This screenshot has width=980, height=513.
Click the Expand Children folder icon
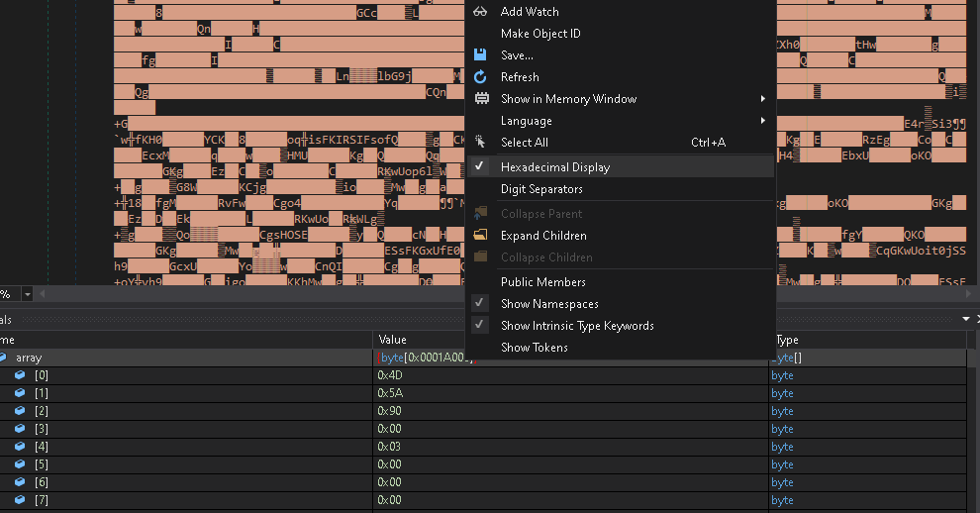pos(481,236)
